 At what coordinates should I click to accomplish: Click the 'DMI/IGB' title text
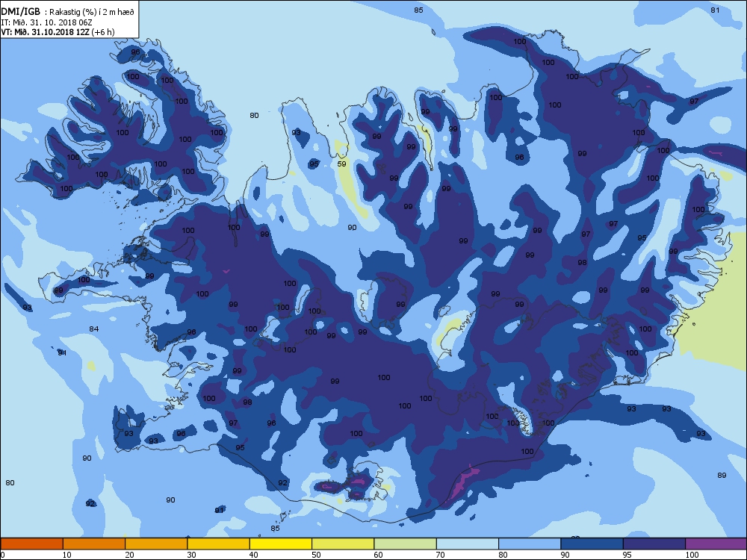[20, 12]
